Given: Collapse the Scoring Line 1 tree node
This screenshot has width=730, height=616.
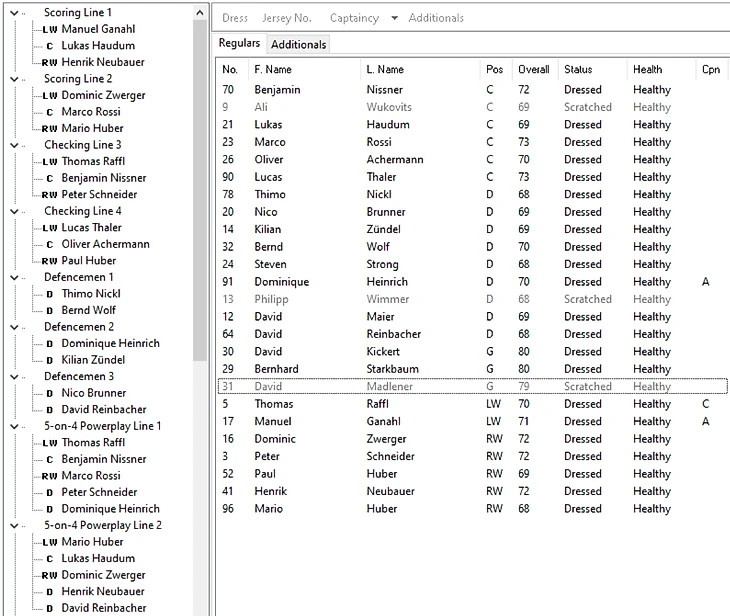Looking at the screenshot, I should click(x=14, y=13).
